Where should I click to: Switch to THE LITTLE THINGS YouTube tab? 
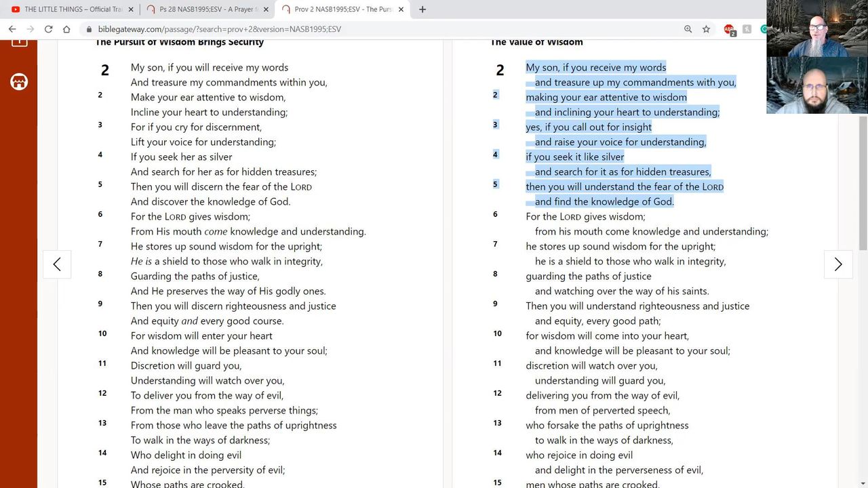coord(68,9)
